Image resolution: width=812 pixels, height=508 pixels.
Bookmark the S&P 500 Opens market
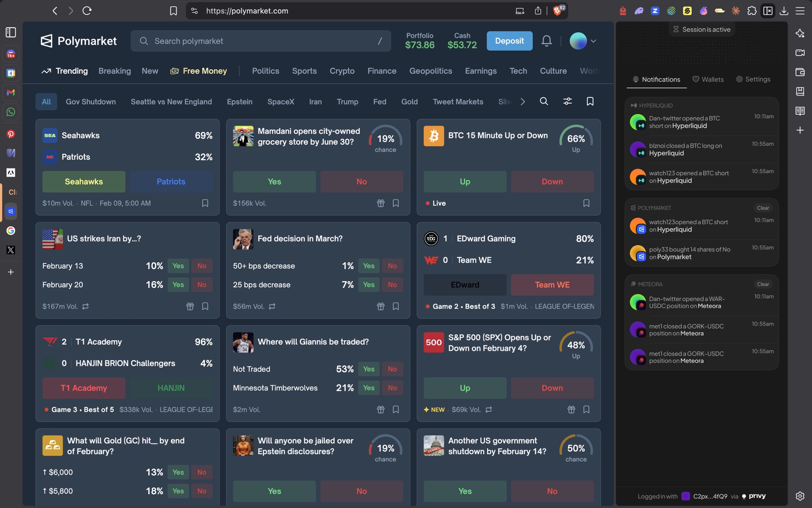point(586,409)
